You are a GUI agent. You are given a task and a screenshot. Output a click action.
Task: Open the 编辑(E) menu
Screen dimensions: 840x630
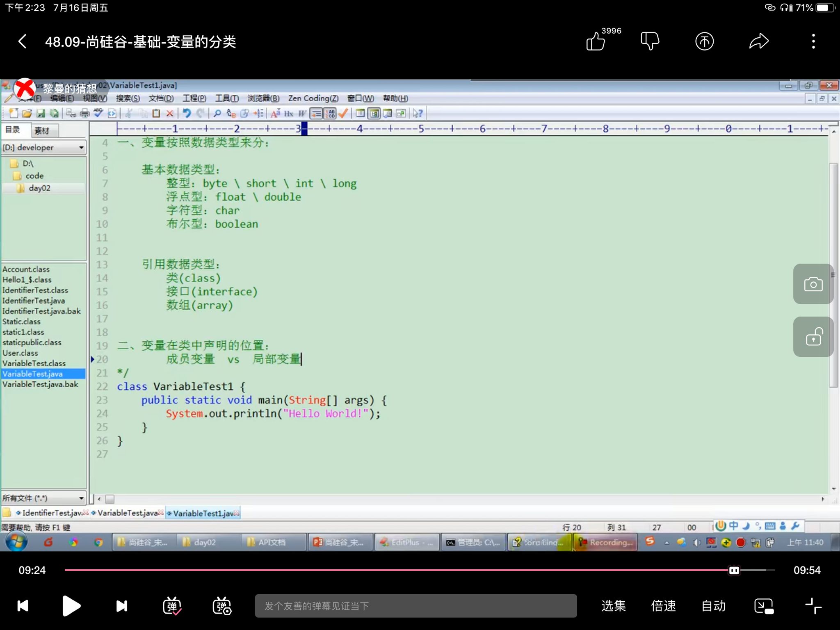pos(62,98)
